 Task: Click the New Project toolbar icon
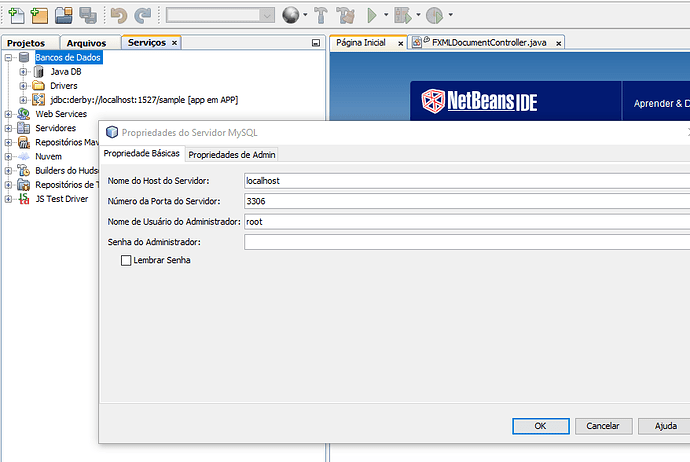coord(39,15)
